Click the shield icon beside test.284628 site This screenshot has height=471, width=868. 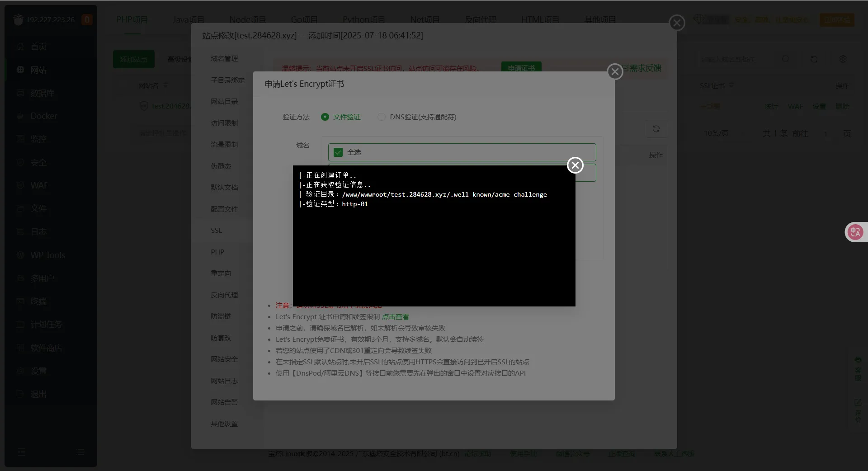[144, 106]
